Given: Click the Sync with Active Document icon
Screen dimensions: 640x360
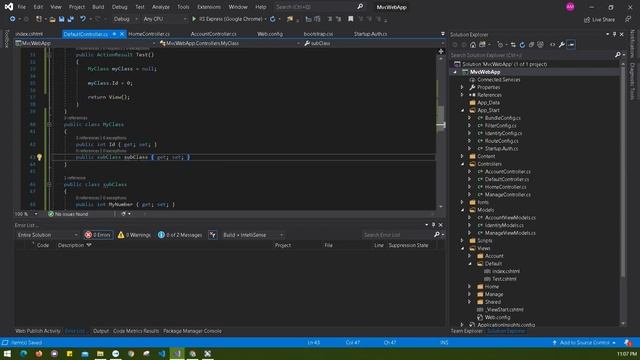Looking at the screenshot, I should tap(513, 45).
